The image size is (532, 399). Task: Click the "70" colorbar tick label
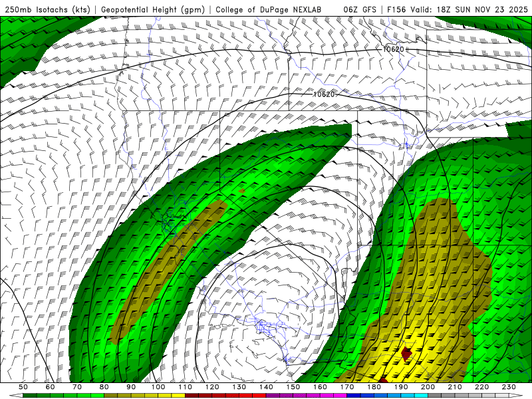click(x=77, y=387)
